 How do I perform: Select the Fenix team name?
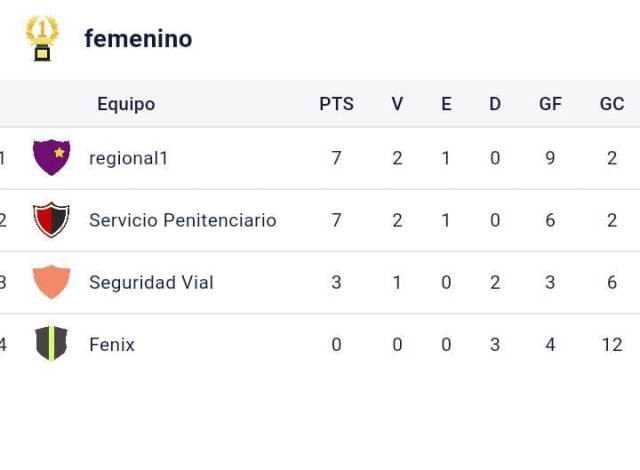pyautogui.click(x=112, y=344)
